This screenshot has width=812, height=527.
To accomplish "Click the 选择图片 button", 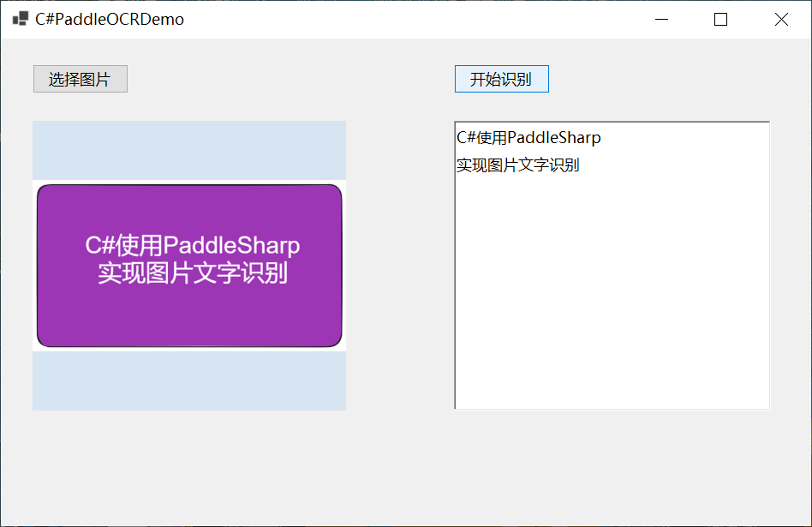I will [81, 79].
